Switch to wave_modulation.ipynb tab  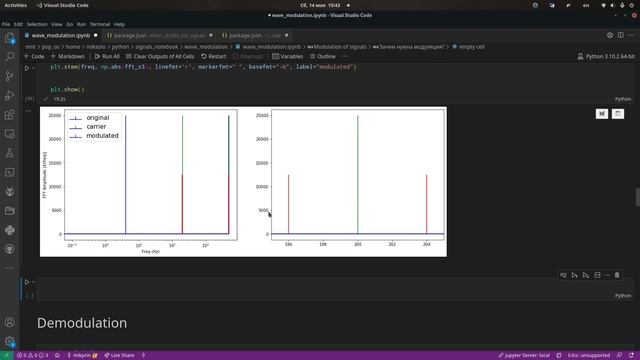tap(61, 36)
